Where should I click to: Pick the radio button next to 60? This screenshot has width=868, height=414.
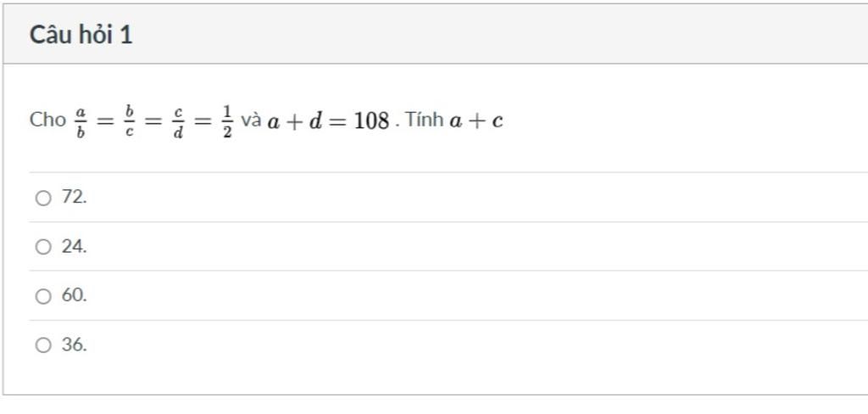[43, 296]
